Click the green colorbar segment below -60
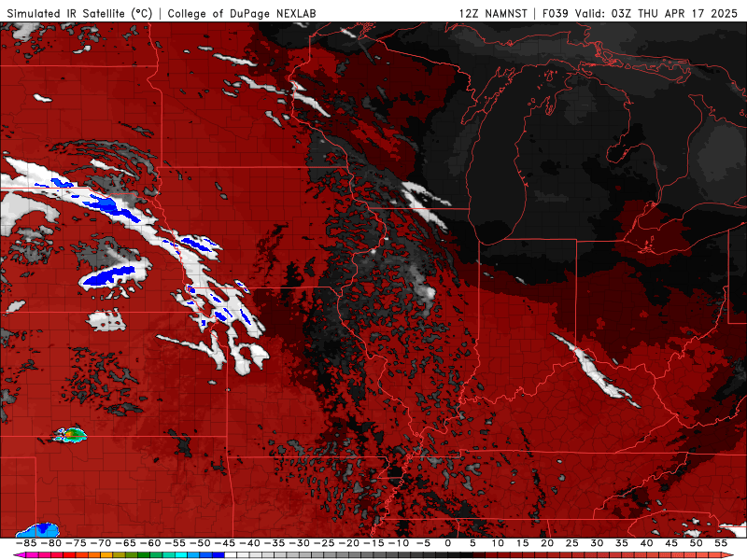The width and height of the screenshot is (747, 560). [144, 555]
